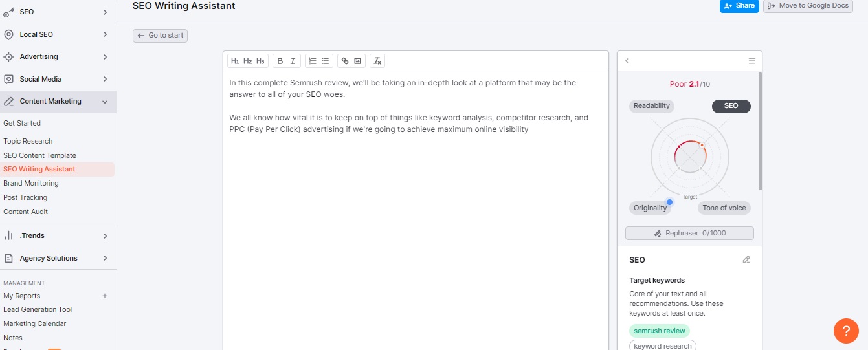Click the Content Marketing pencil icon
Screen dimensions: 868x350
[x=9, y=102]
